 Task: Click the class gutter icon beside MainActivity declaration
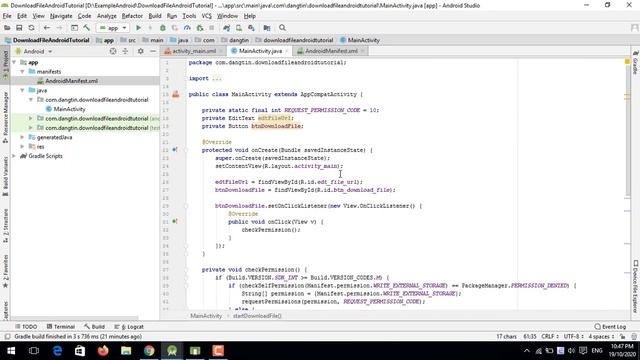pos(176,94)
